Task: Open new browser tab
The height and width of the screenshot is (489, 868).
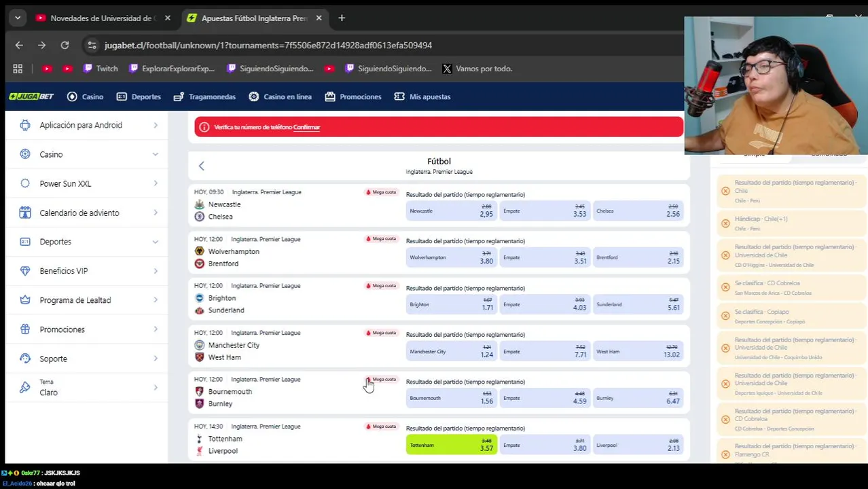Action: pyautogui.click(x=342, y=18)
